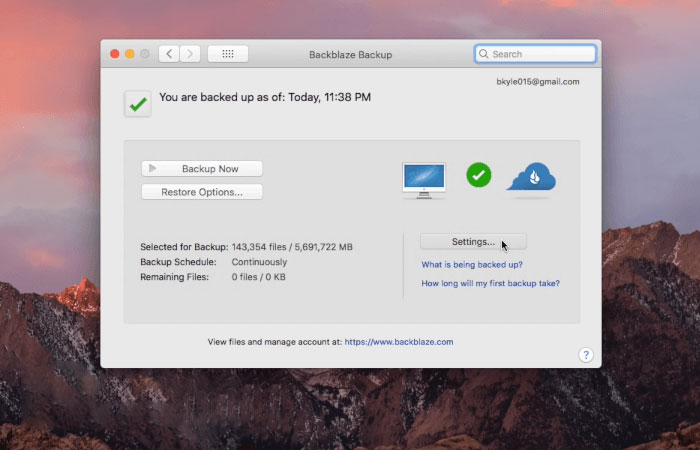The width and height of the screenshot is (700, 450).
Task: Go forward with the right chevron button
Action: [190, 54]
